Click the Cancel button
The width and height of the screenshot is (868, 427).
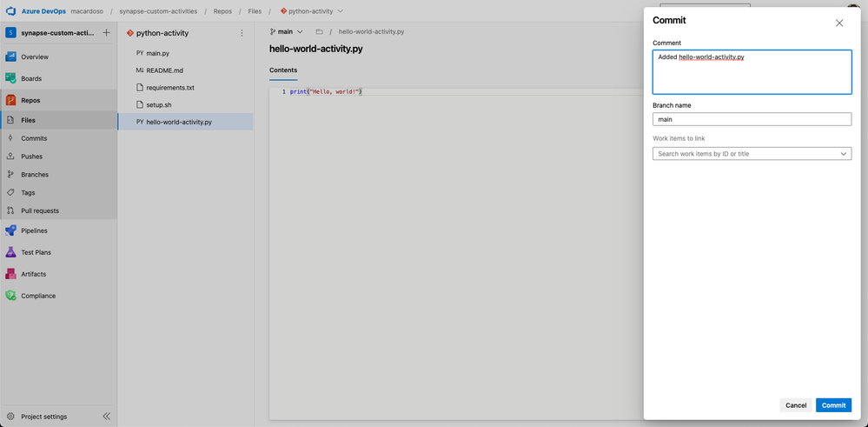pyautogui.click(x=796, y=405)
